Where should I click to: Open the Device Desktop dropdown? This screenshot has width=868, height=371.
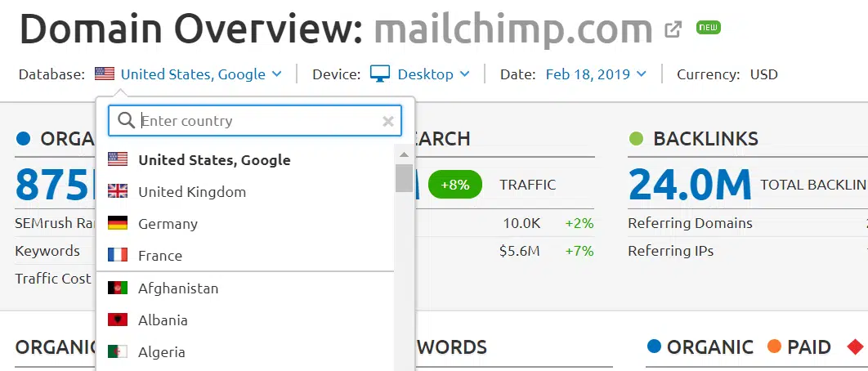click(x=433, y=74)
